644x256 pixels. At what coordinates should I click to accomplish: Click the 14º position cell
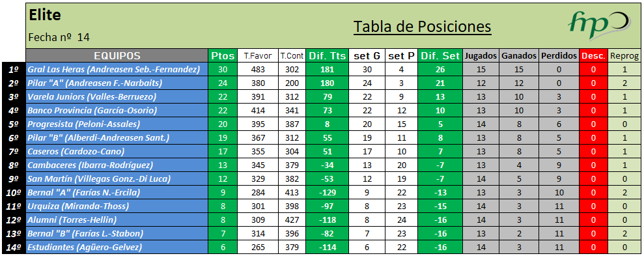click(14, 248)
